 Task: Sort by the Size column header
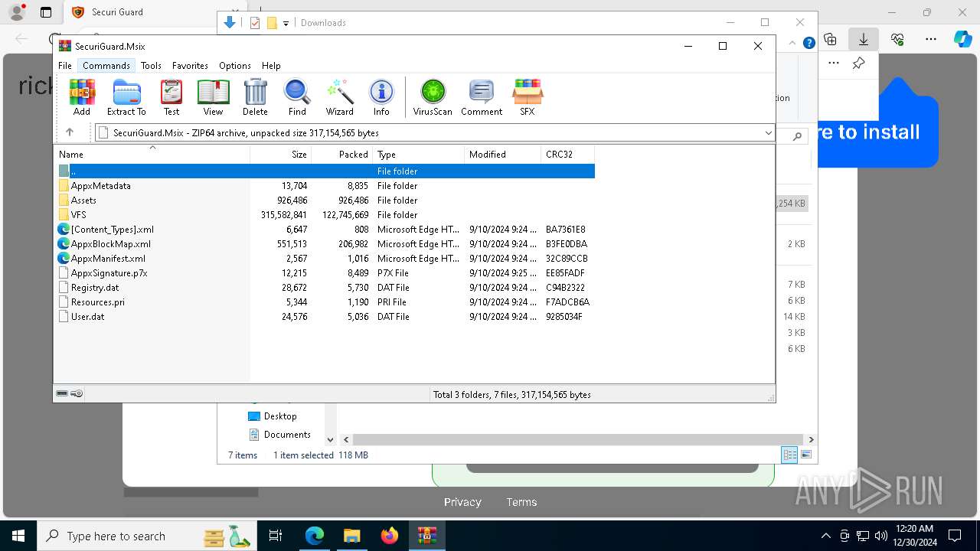(x=281, y=154)
